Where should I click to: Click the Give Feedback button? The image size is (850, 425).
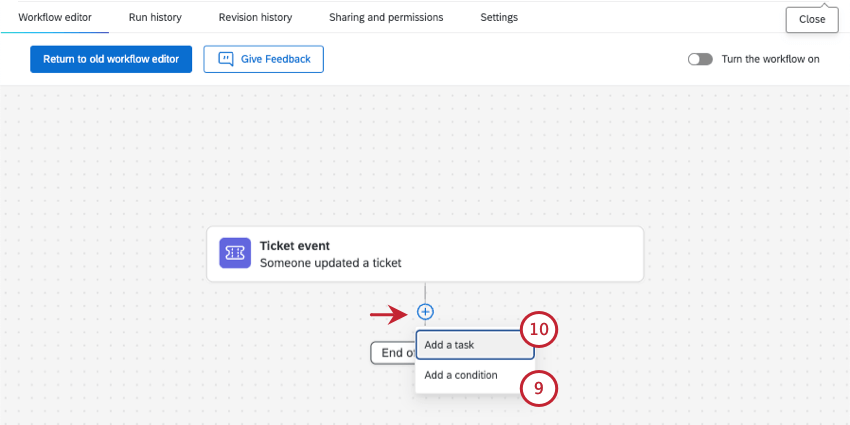[263, 59]
